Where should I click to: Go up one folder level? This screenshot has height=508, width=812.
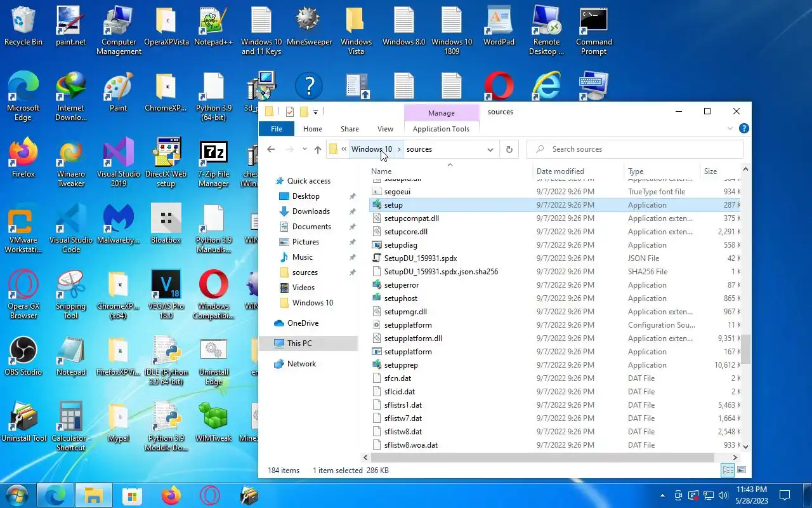(318, 149)
